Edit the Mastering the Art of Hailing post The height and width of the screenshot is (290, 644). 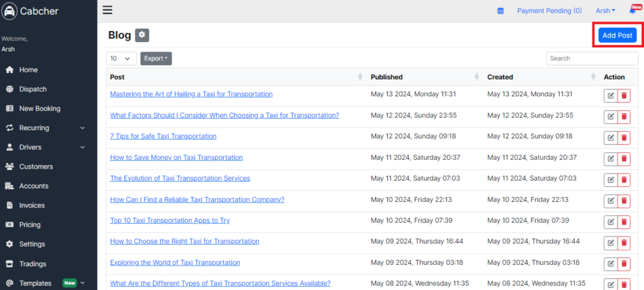coord(610,96)
